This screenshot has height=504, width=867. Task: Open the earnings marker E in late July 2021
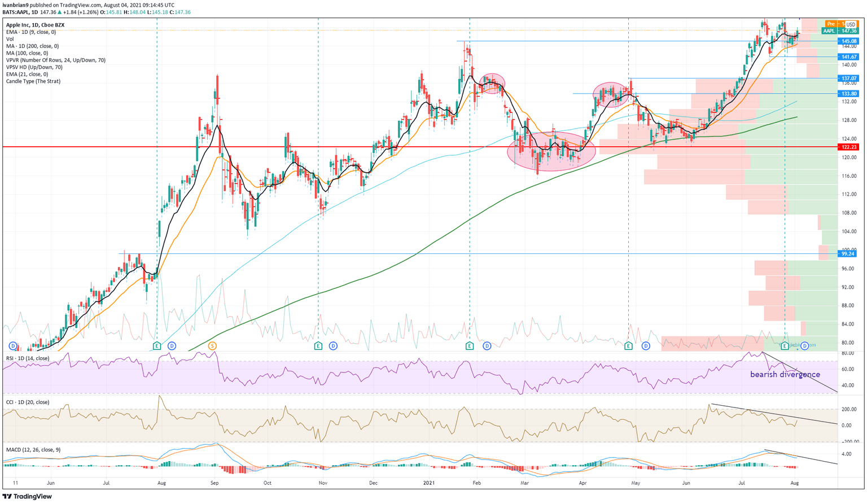coord(785,345)
